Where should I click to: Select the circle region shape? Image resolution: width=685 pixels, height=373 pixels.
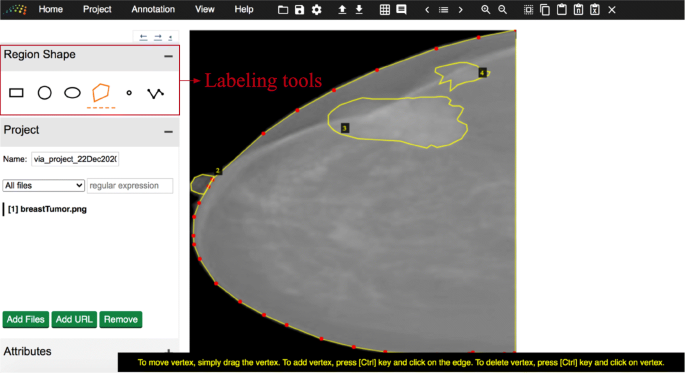pos(45,93)
